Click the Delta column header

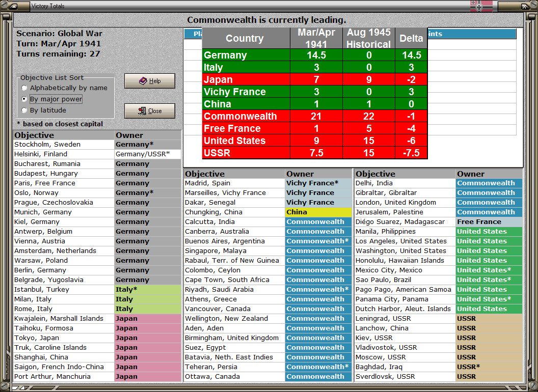[411, 38]
